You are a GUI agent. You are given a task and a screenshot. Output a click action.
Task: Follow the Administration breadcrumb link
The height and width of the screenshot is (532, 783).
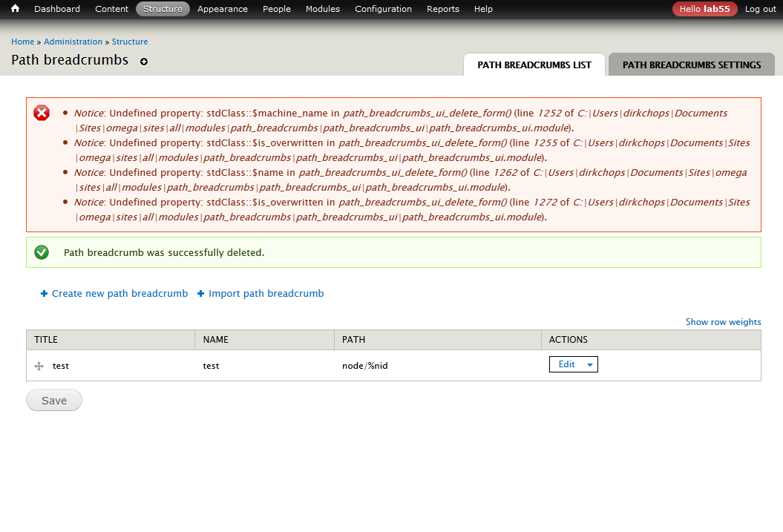[x=73, y=42]
